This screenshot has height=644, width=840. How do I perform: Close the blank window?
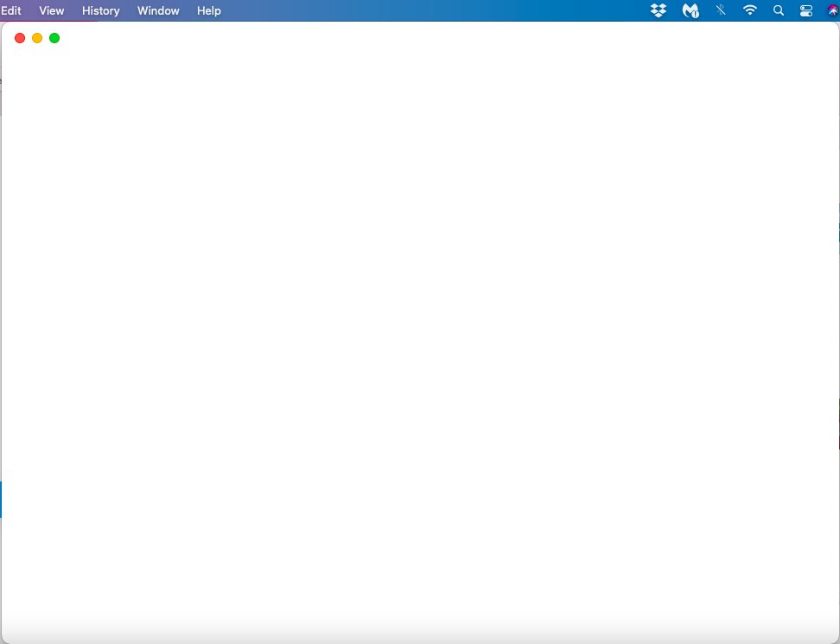20,38
